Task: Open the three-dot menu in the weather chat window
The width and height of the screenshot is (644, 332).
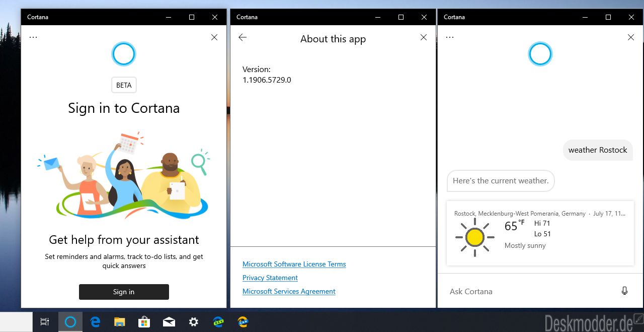Action: click(x=450, y=37)
